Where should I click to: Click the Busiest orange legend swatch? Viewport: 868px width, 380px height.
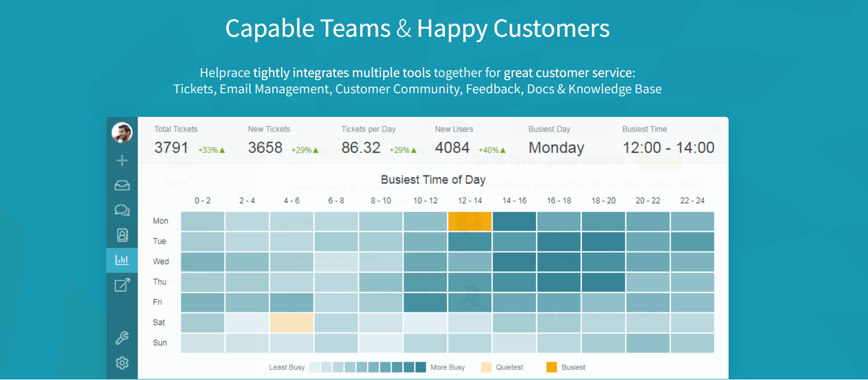click(x=551, y=367)
